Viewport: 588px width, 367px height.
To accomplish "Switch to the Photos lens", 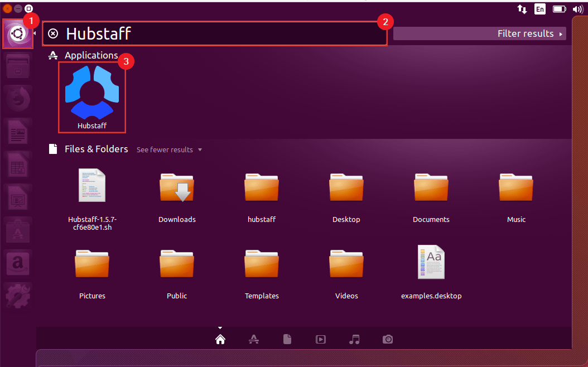I will (x=388, y=339).
